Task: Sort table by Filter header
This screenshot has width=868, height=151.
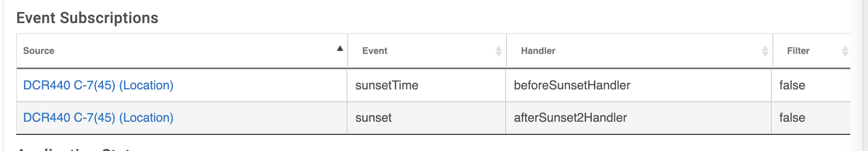Action: coord(798,51)
